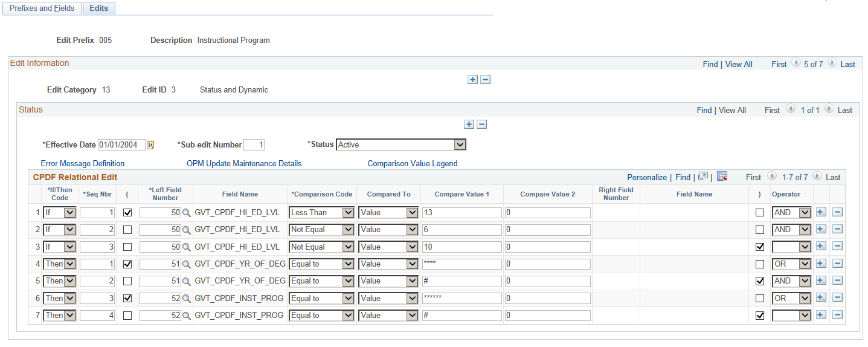Open OR operator dropdown in row 4

tap(791, 264)
